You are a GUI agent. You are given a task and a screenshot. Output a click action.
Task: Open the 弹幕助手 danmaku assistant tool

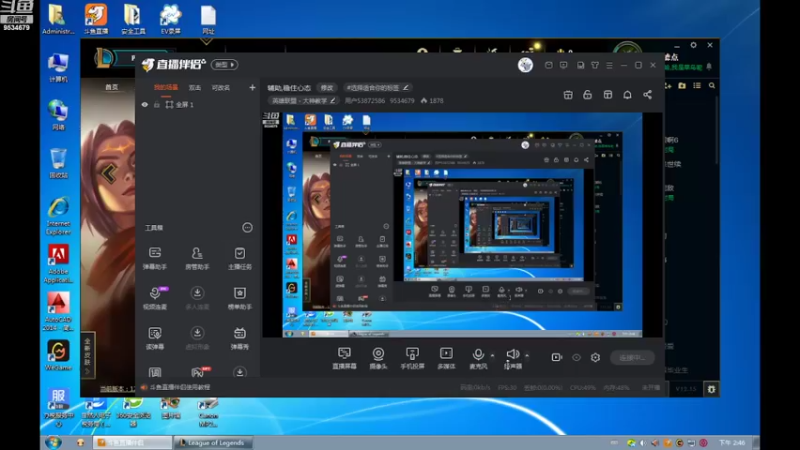(155, 258)
